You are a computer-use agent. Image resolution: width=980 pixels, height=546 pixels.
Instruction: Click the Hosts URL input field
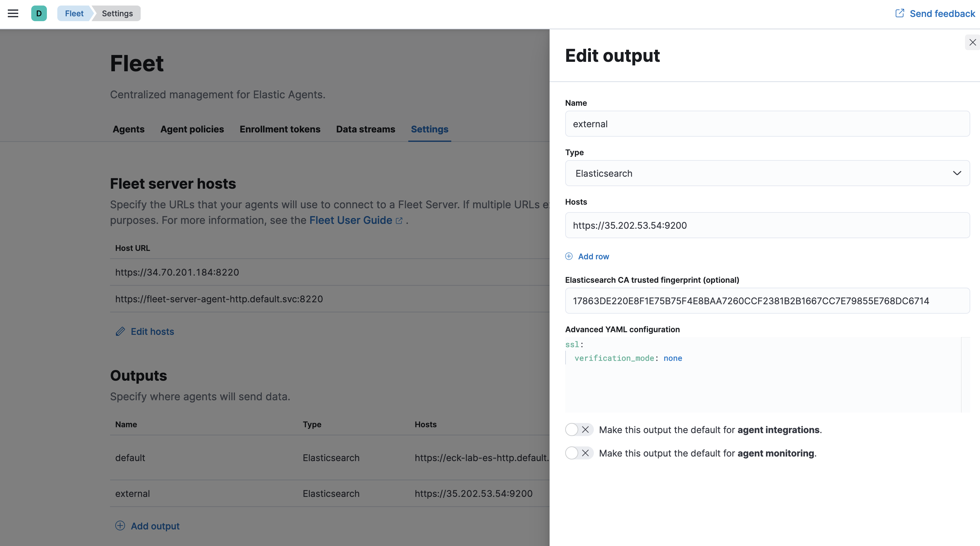(767, 225)
